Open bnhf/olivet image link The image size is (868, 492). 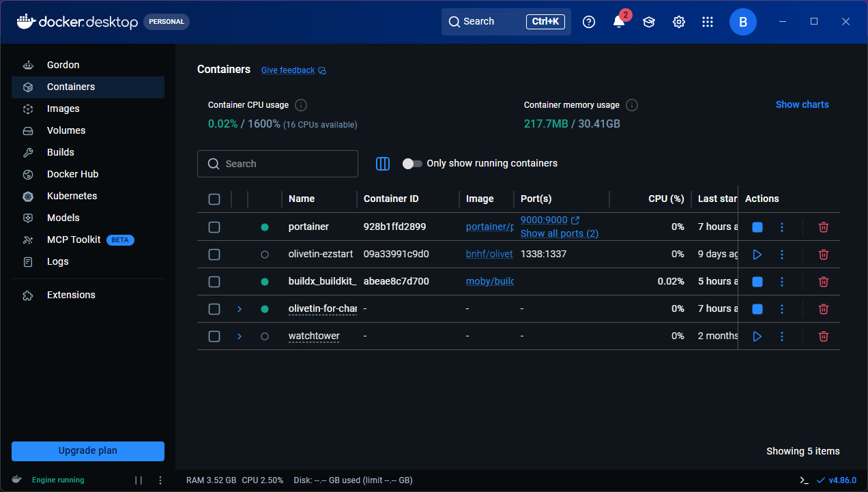(x=490, y=254)
